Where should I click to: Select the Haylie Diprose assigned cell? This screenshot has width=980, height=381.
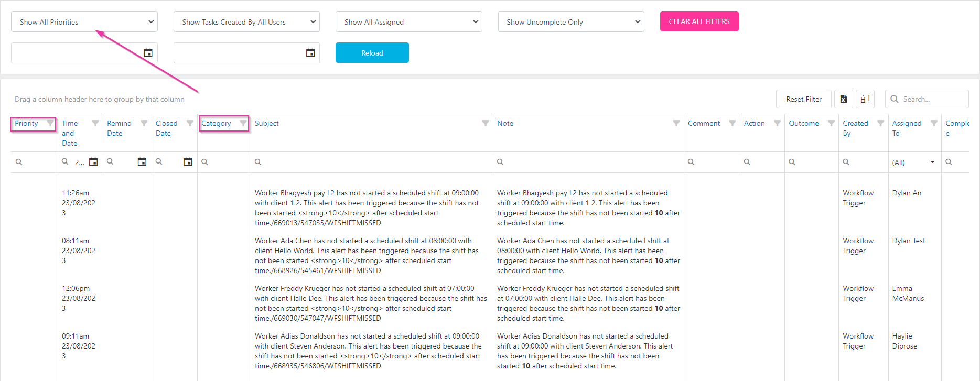point(904,341)
